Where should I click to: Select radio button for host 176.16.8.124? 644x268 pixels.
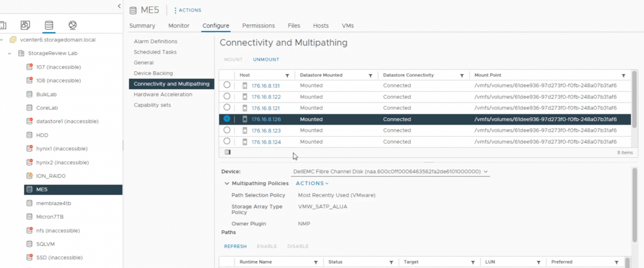click(x=227, y=141)
